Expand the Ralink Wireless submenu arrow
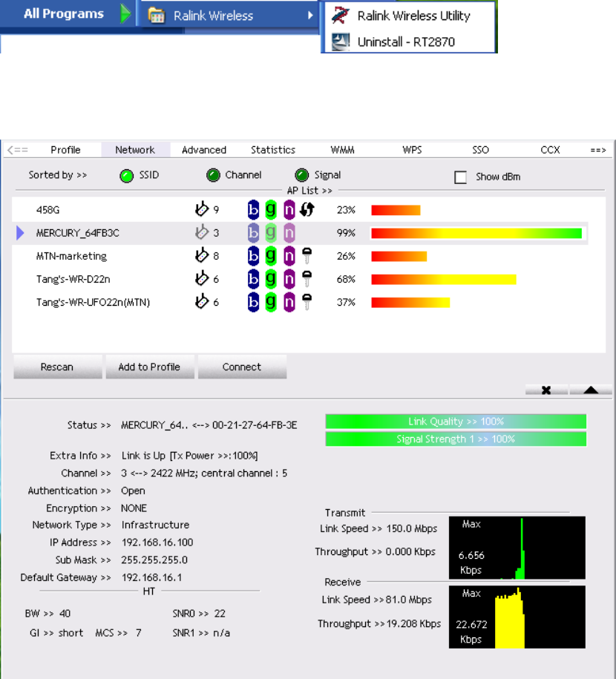 pyautogui.click(x=310, y=16)
